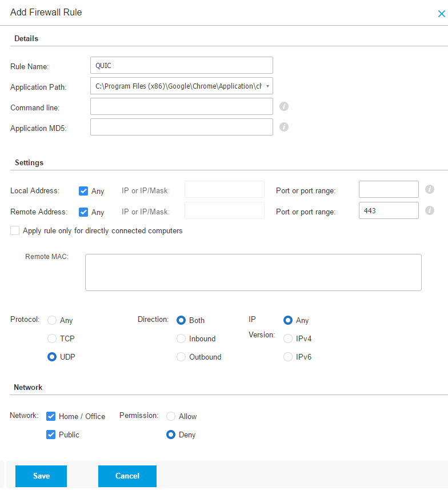Set permission to Allow
Image resolution: width=448 pixels, height=490 pixels.
point(171,416)
